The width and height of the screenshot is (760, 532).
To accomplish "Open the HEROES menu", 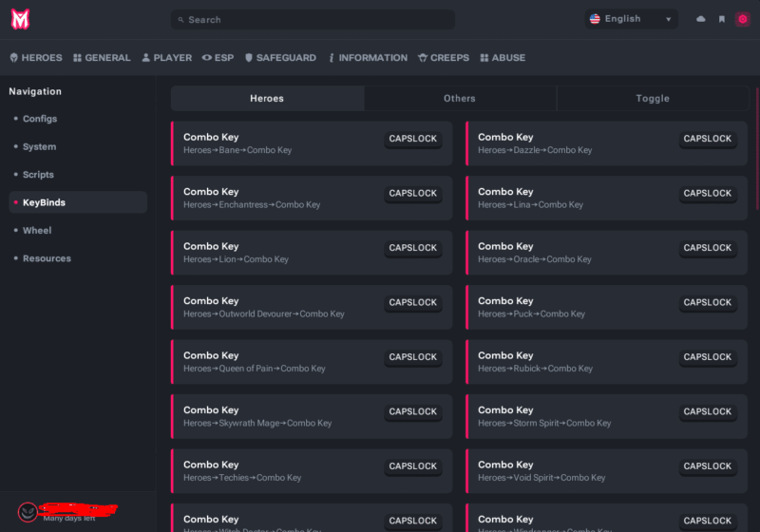I will pyautogui.click(x=36, y=58).
